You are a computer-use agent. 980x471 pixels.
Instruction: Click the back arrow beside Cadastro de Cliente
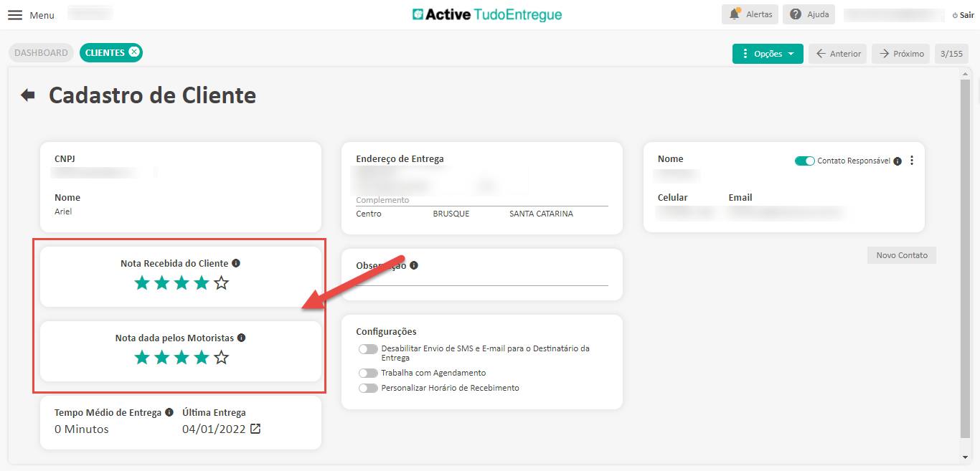[x=28, y=95]
